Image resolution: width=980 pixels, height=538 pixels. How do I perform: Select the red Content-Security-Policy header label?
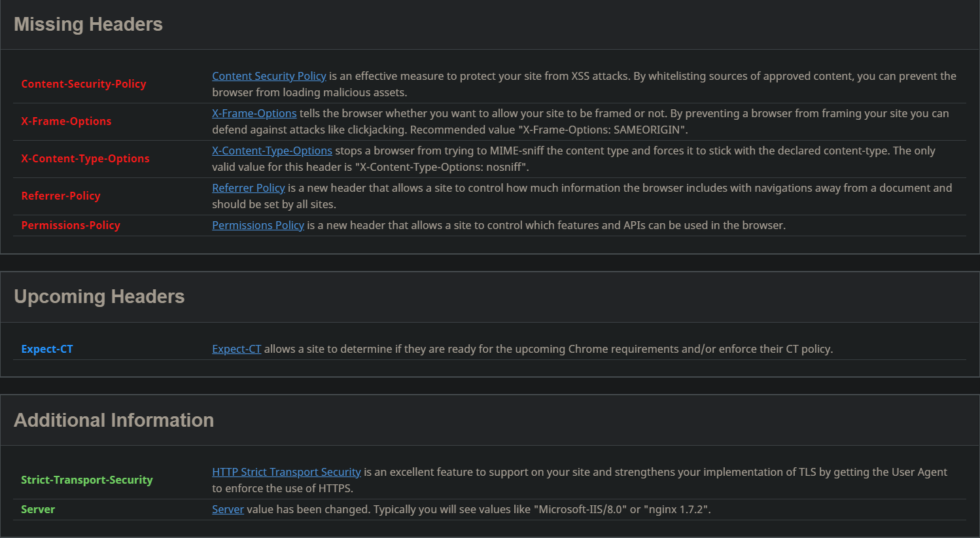[83, 84]
